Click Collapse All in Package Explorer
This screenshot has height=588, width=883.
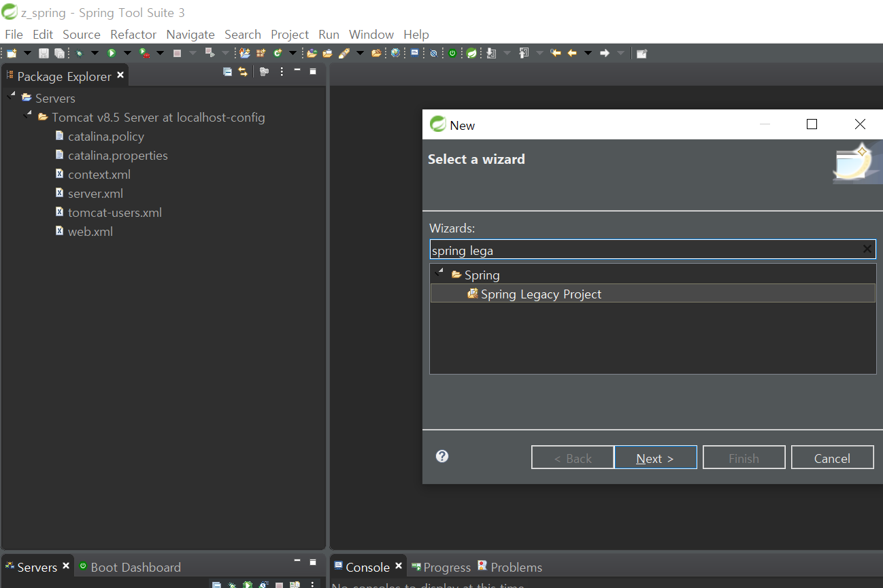(227, 71)
